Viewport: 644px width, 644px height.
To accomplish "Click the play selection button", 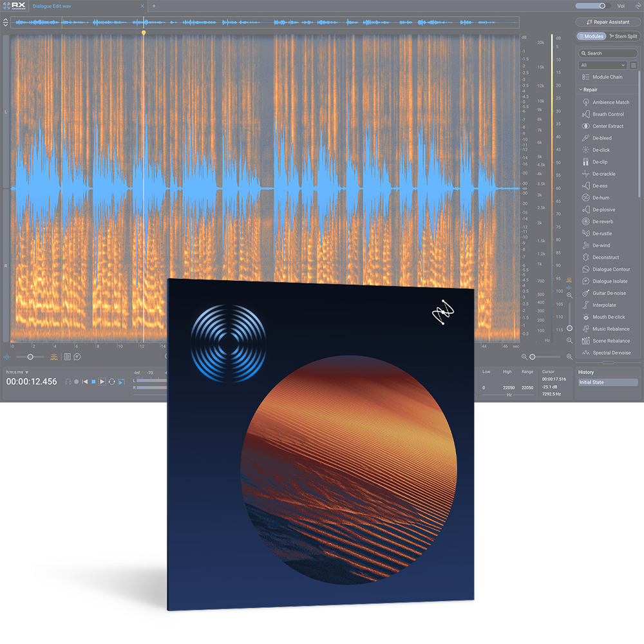I will pyautogui.click(x=102, y=381).
